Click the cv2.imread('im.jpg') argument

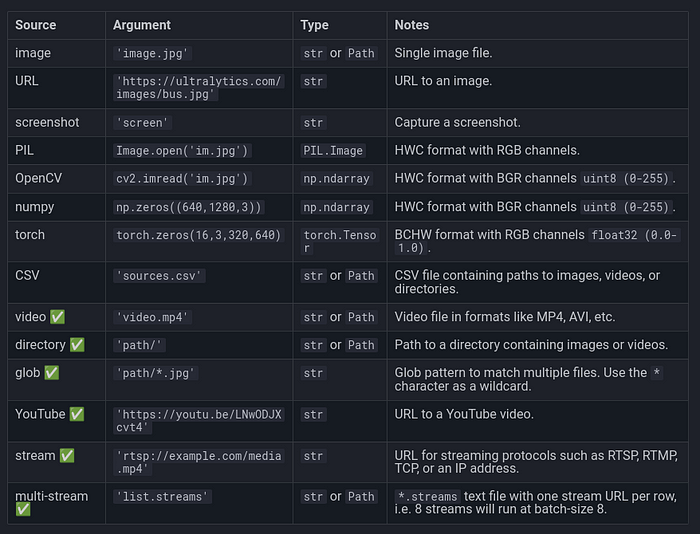182,179
